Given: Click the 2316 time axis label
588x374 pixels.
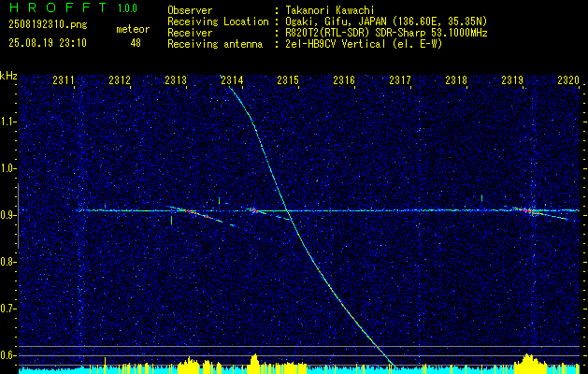Looking at the screenshot, I should 344,79.
